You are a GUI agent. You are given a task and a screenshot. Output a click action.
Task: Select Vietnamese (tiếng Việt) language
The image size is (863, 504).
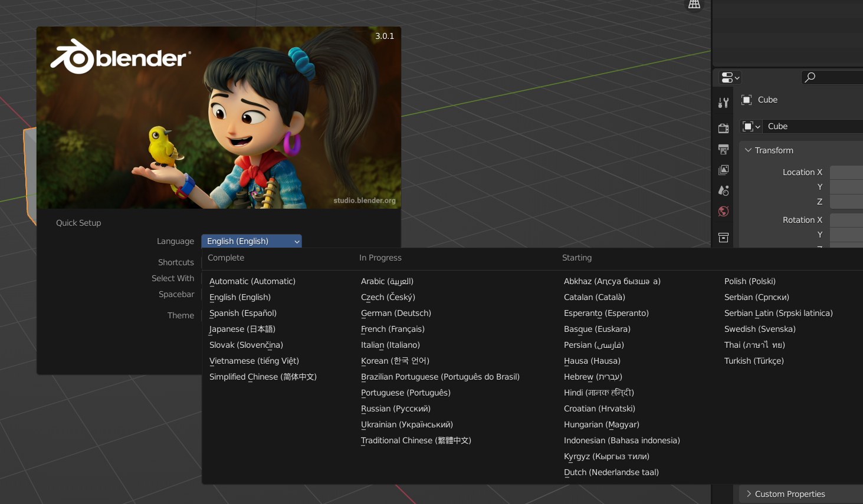254,361
